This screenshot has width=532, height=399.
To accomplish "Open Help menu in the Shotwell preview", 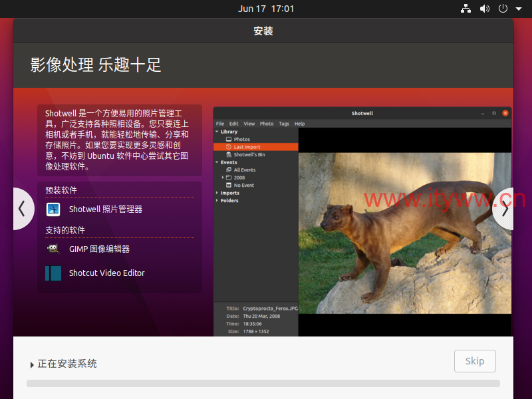I will coord(300,124).
